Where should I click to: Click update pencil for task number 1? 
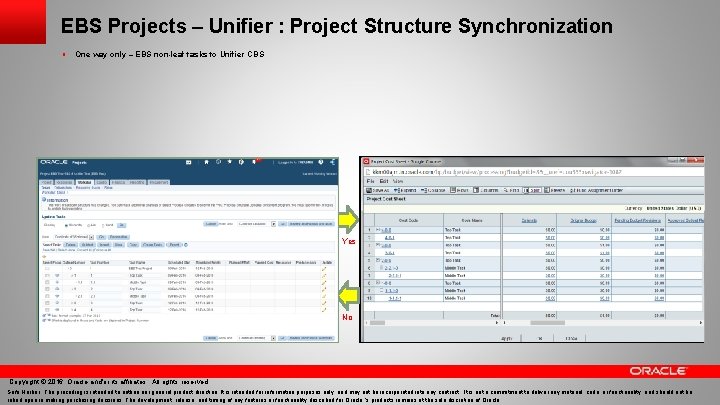[324, 276]
